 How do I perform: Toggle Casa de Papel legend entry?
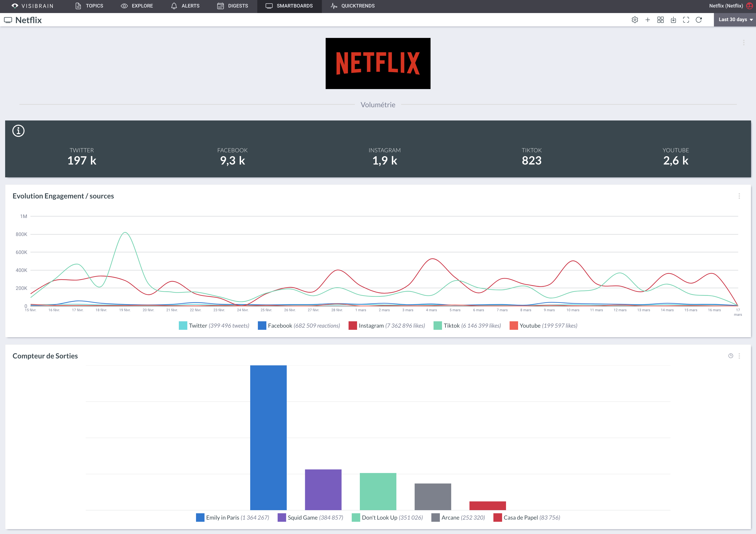point(527,518)
